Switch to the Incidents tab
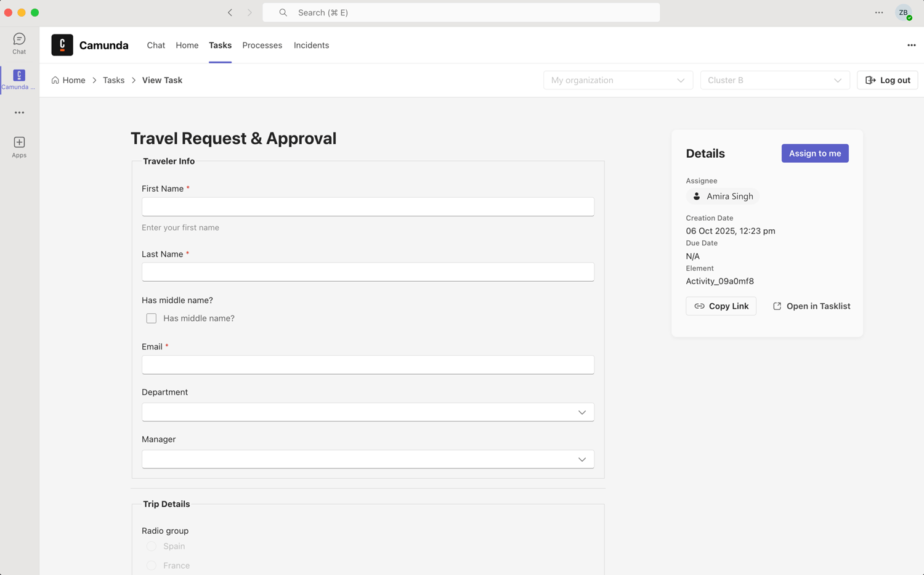Viewport: 924px width, 575px height. 311,45
